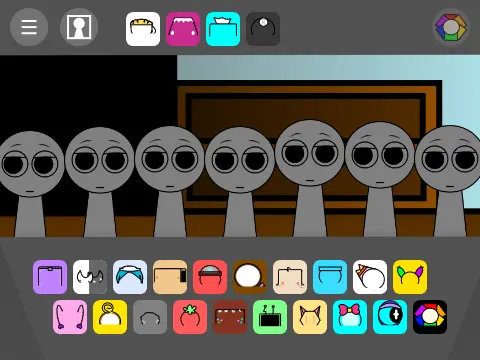Image resolution: width=480 pixels, height=360 pixels.
Task: Click the sixth gray character from left
Action: click(x=380, y=179)
